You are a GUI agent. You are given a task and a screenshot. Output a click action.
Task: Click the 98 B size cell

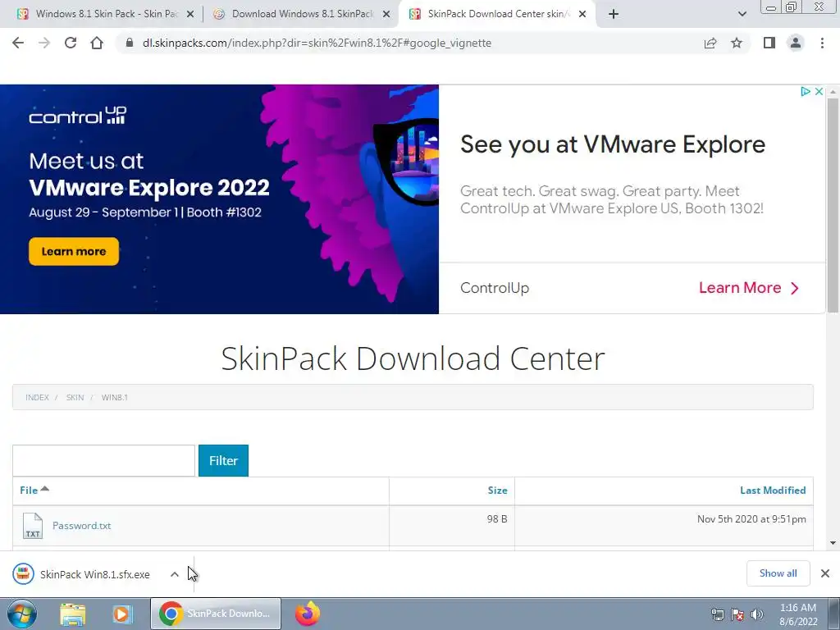(x=496, y=519)
